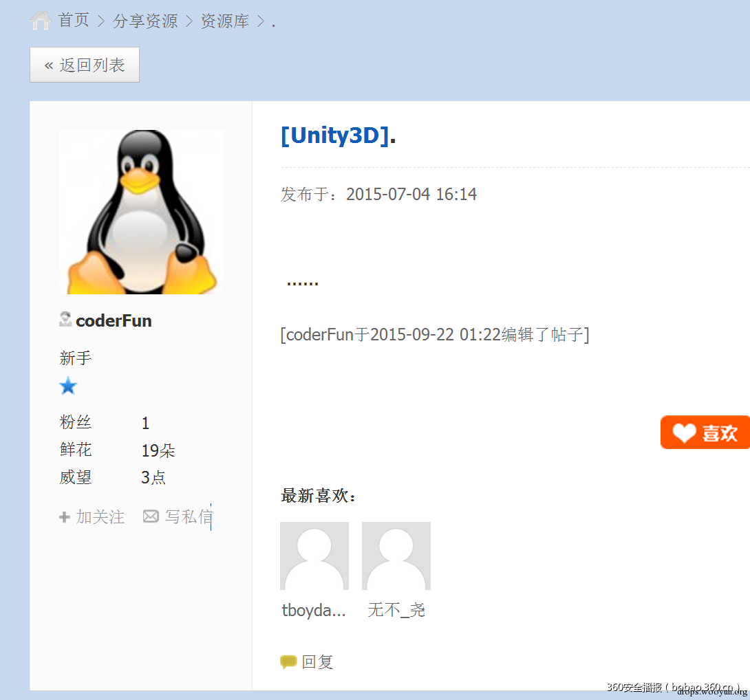This screenshot has width=750, height=700.
Task: Click envelope icon for private message
Action: [151, 516]
